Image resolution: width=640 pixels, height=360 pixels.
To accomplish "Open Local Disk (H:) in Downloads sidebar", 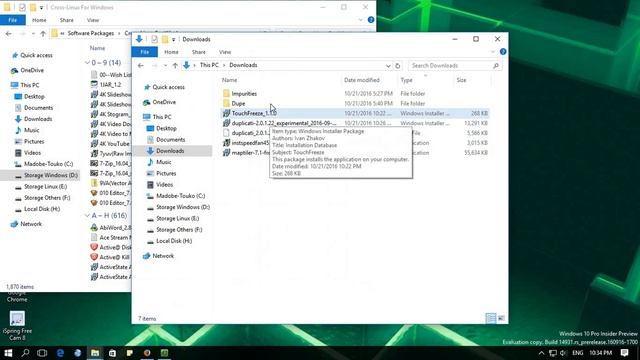I will pyautogui.click(x=174, y=241).
